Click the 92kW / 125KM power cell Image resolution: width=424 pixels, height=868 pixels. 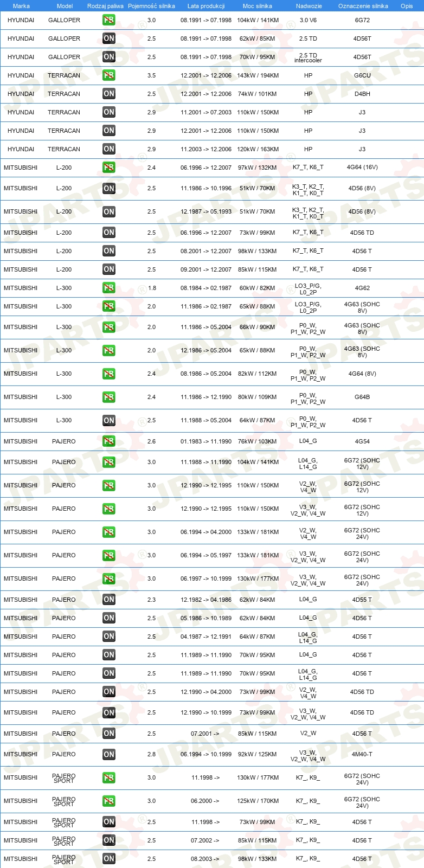tap(258, 755)
